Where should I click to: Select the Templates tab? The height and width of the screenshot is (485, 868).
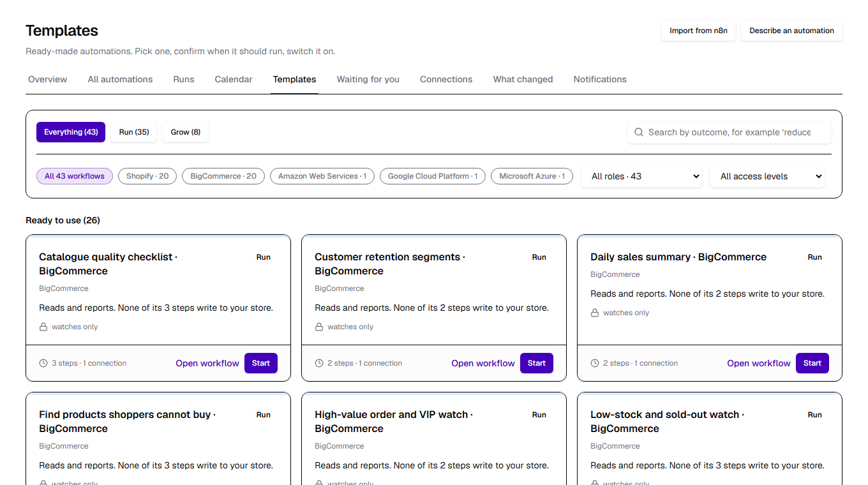[295, 79]
